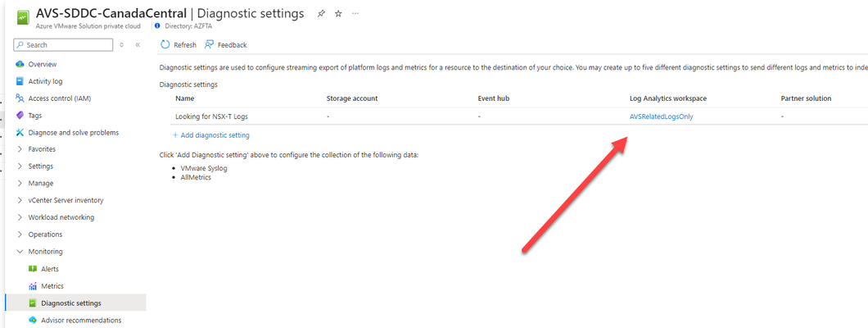Screen dimensions: 868x328
Task: Open the more options ellipsis menu
Action: point(355,13)
